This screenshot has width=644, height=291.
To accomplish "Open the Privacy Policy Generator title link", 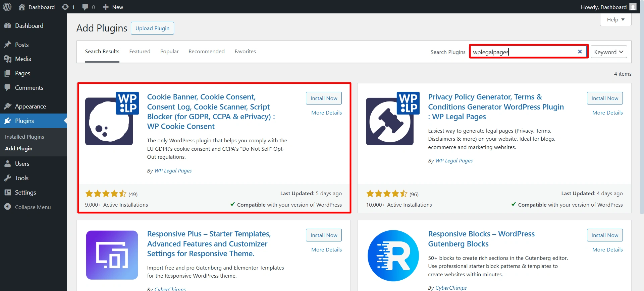I will point(496,107).
